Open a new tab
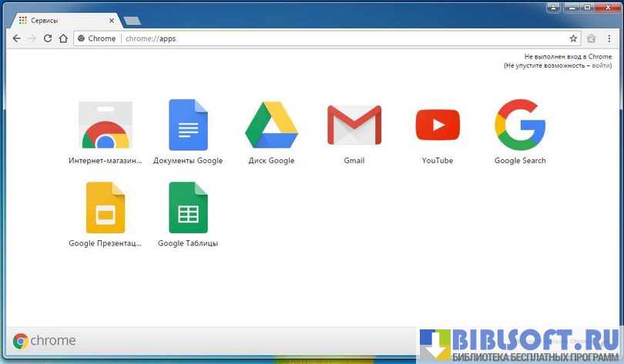Screen dimensions: 624x364 click(x=132, y=21)
